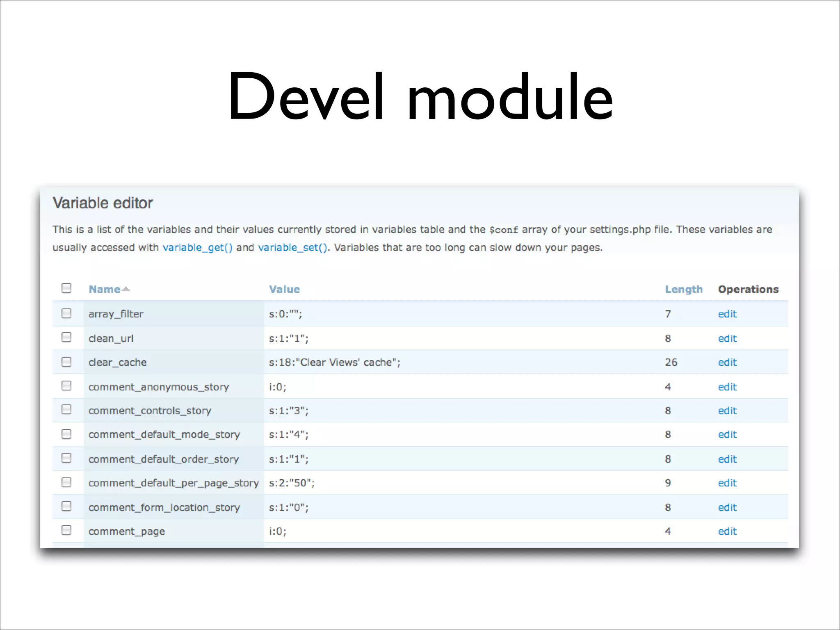Screen dimensions: 840x630
Task: Check the comment_default_order_story checkbox
Action: 66,458
